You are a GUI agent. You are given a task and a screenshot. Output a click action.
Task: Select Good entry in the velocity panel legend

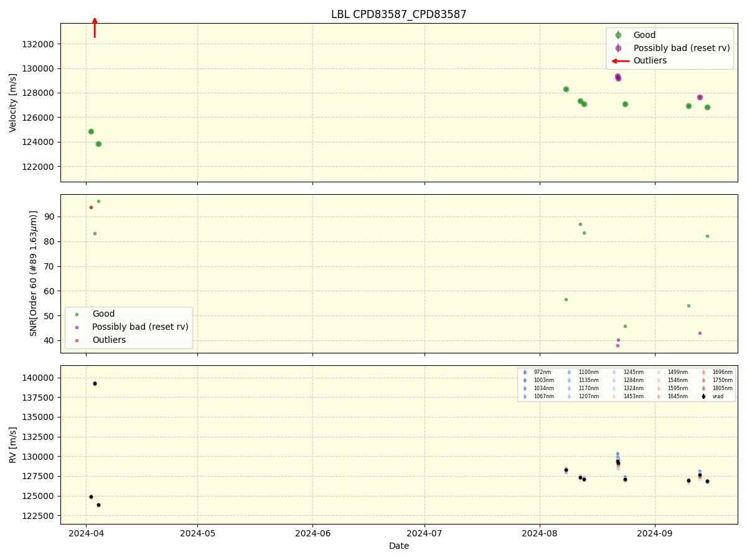[644, 35]
